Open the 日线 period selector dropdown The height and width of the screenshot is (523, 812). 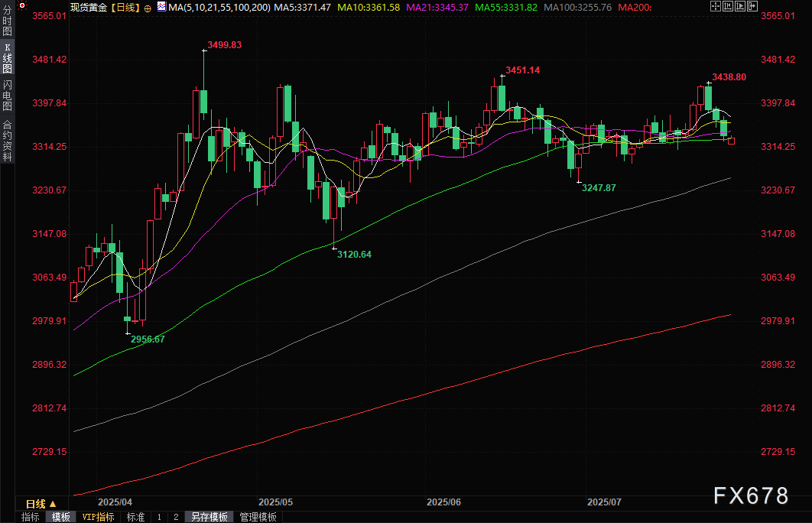click(x=41, y=504)
